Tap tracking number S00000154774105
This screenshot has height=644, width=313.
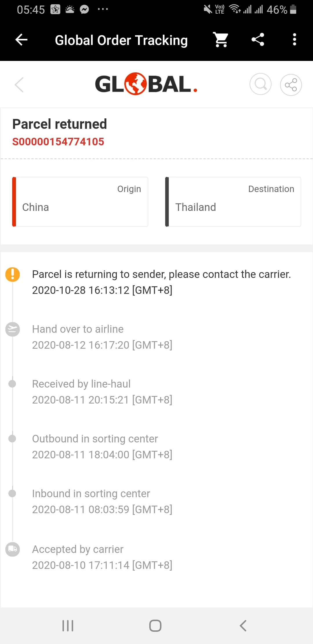58,142
